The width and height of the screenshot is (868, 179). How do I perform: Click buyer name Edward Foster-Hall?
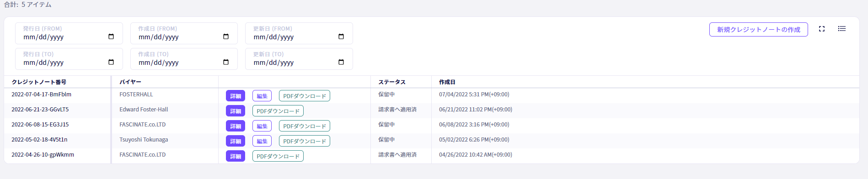144,110
